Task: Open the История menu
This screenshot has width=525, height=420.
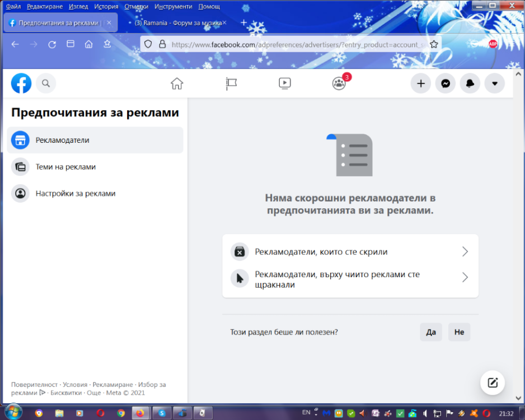Action: [x=106, y=6]
